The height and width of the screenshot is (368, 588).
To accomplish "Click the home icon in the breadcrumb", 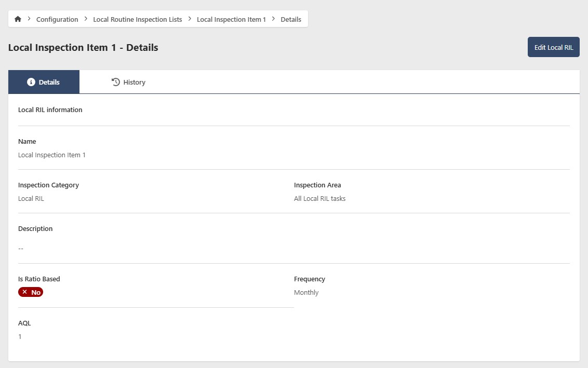I will (x=18, y=19).
